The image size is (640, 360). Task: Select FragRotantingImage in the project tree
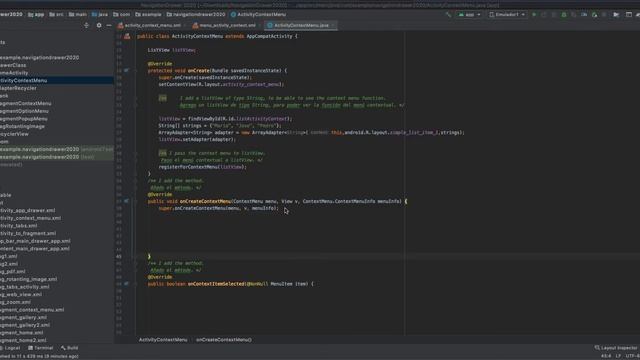point(22,127)
